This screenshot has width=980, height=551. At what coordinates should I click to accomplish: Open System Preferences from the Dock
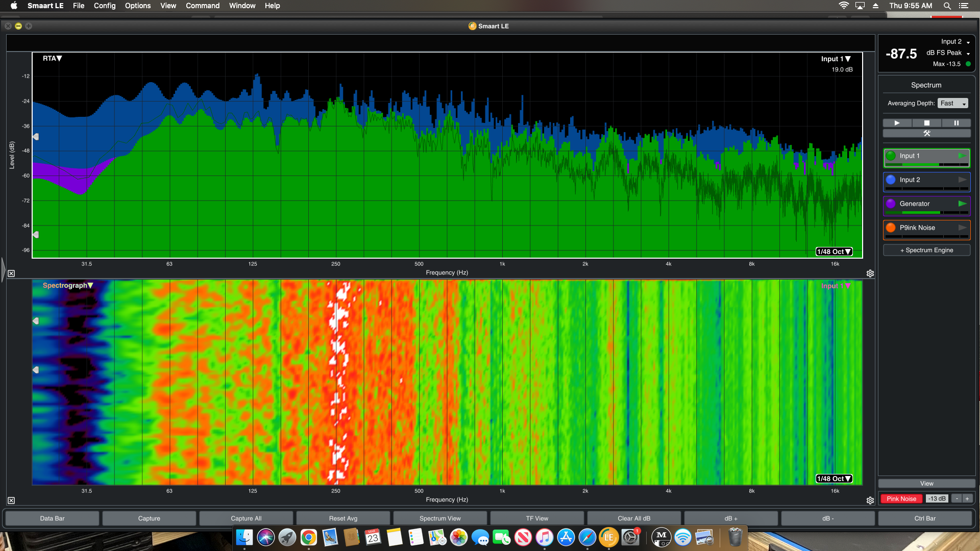pos(630,537)
